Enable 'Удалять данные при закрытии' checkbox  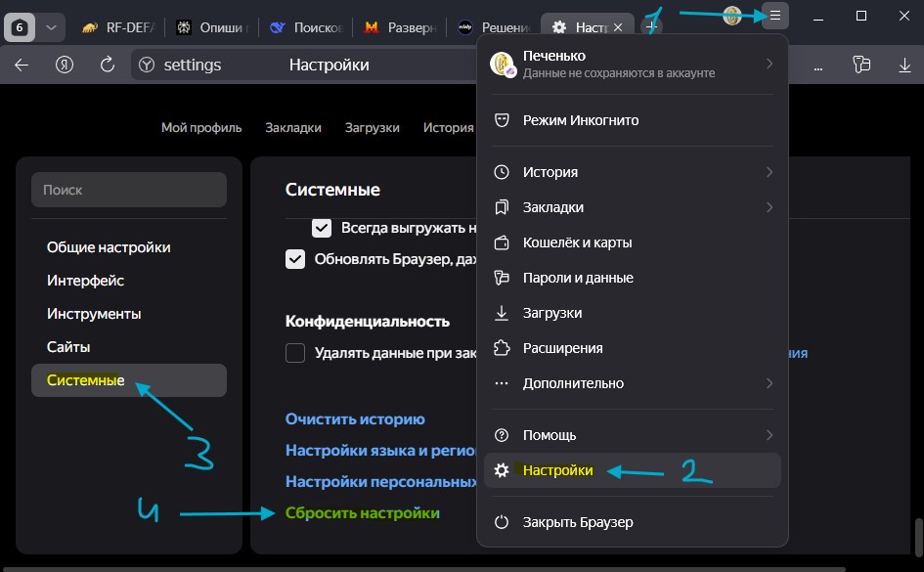point(295,353)
